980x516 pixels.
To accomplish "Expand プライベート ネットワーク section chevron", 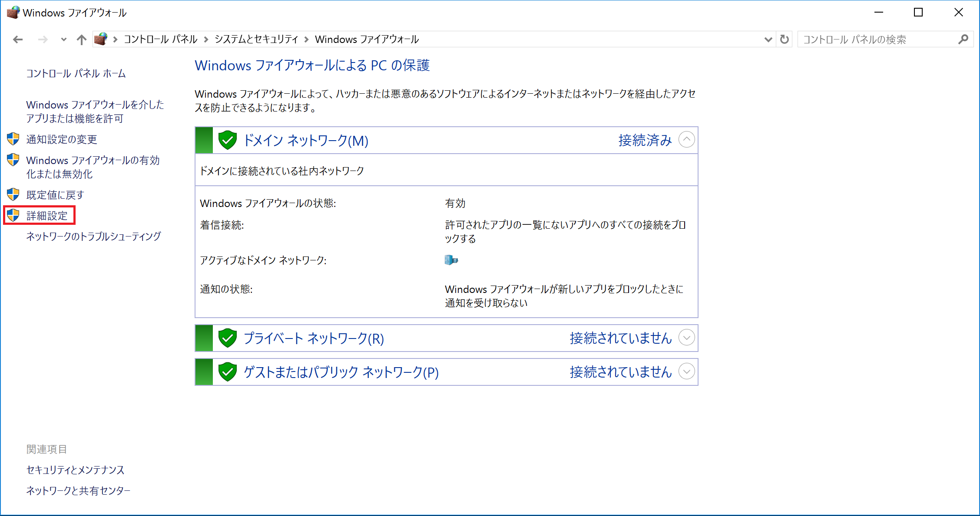I will (686, 338).
